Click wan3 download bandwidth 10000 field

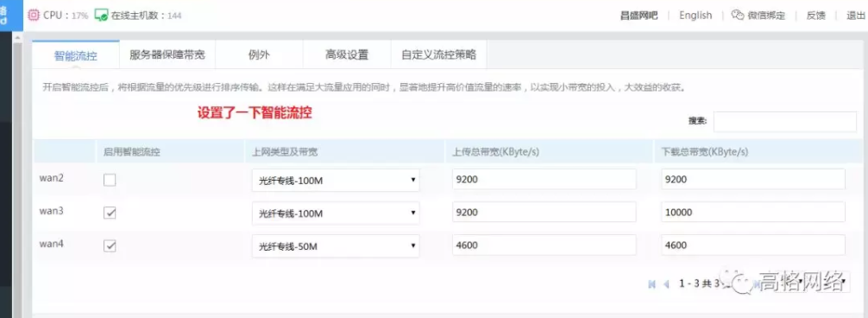tap(753, 213)
